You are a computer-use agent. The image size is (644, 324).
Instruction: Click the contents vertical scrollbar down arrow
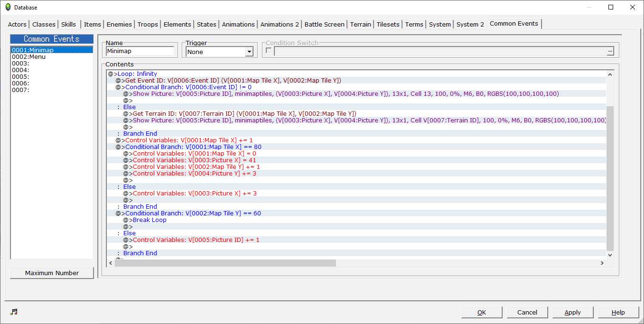[x=610, y=255]
